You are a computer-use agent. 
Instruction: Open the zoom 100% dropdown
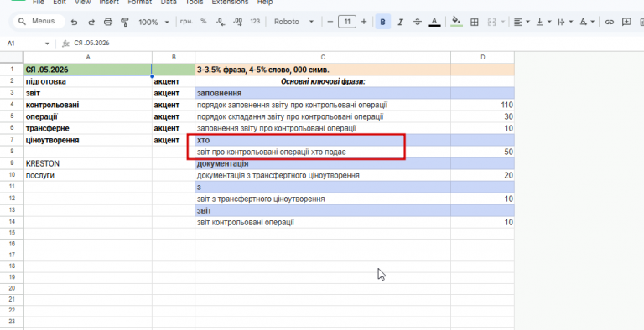point(153,22)
